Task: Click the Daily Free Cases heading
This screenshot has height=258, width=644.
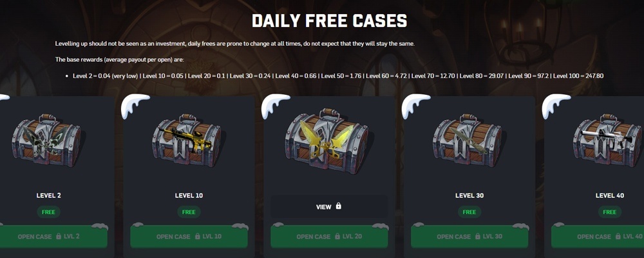Action: click(x=329, y=21)
